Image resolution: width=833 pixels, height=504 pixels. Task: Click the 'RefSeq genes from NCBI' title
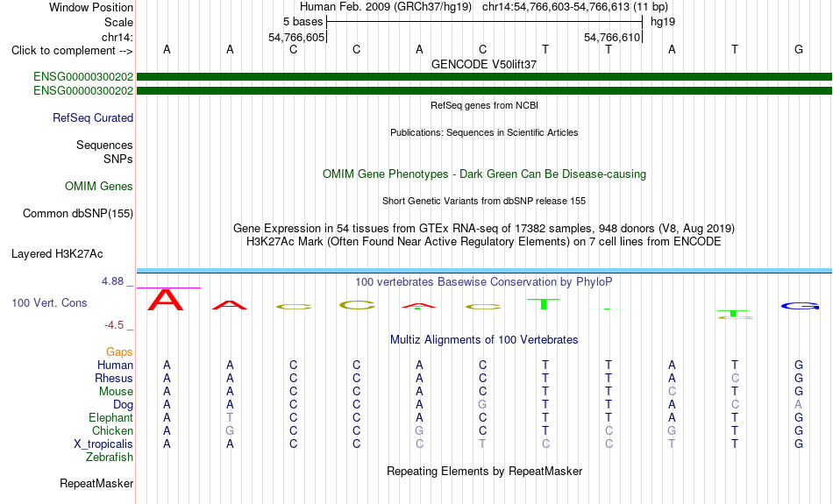click(484, 105)
